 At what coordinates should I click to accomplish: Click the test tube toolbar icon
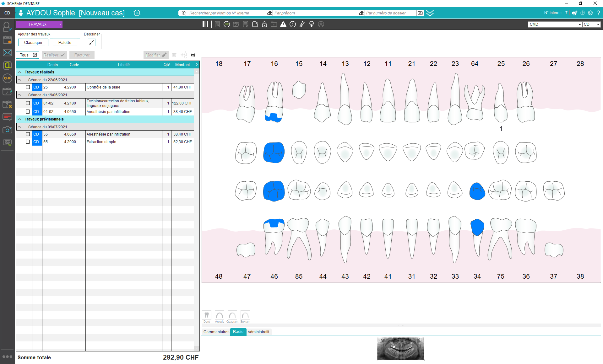coord(302,24)
